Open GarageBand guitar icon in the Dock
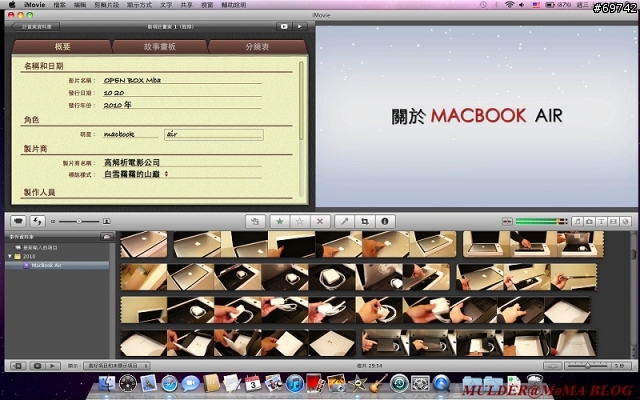 click(378, 383)
